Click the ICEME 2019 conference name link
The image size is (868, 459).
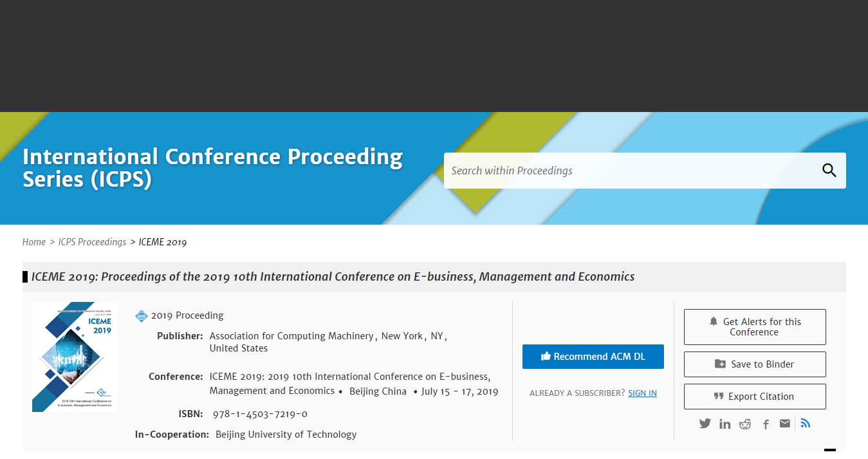click(349, 377)
